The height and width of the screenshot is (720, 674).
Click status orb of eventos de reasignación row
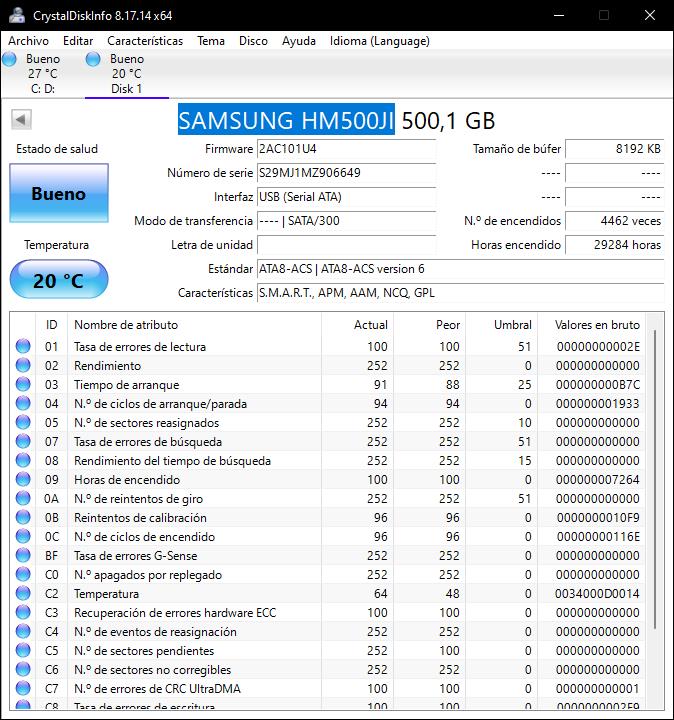(23, 631)
